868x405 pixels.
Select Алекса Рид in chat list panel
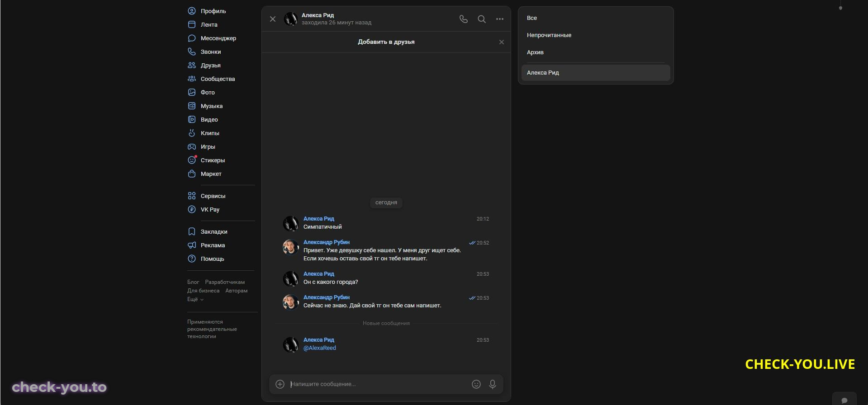pyautogui.click(x=596, y=73)
